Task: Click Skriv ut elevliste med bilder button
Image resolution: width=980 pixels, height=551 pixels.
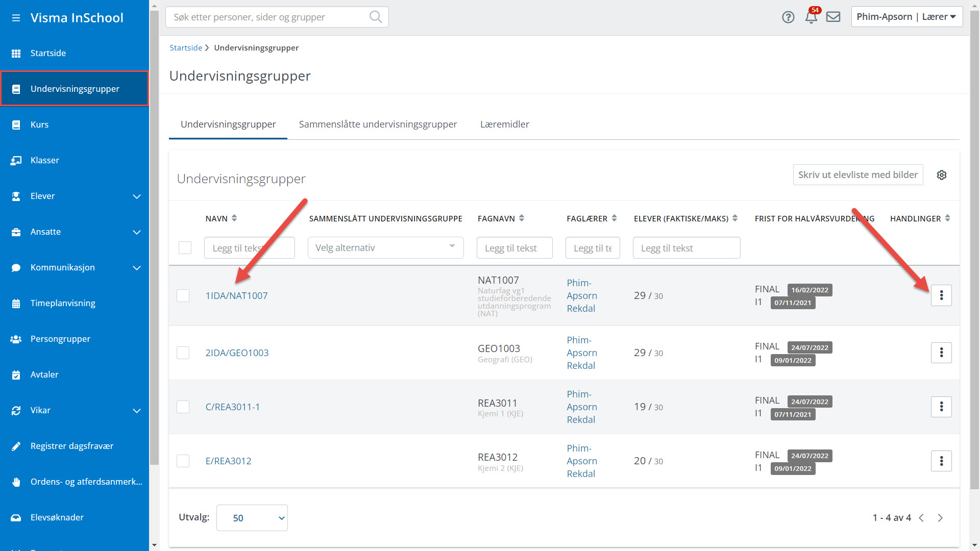Action: 857,175
